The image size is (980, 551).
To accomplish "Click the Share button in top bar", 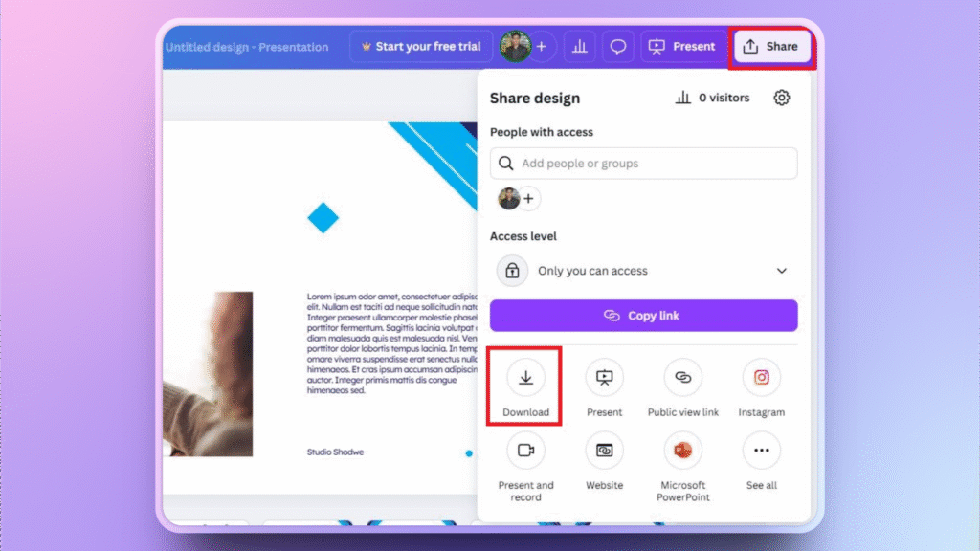I will tap(770, 46).
